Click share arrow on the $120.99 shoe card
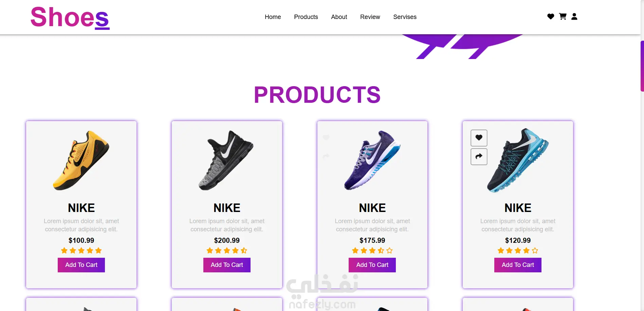The image size is (644, 311). [x=479, y=157]
